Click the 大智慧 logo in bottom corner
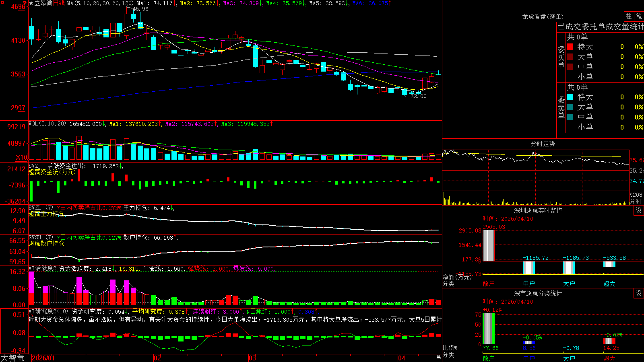This screenshot has height=362, width=644. click(12, 358)
